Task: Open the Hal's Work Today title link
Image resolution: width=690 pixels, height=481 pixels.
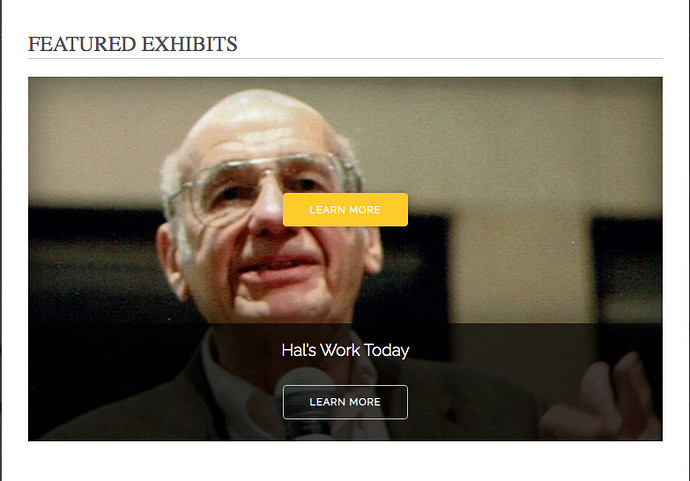Action: [x=345, y=350]
